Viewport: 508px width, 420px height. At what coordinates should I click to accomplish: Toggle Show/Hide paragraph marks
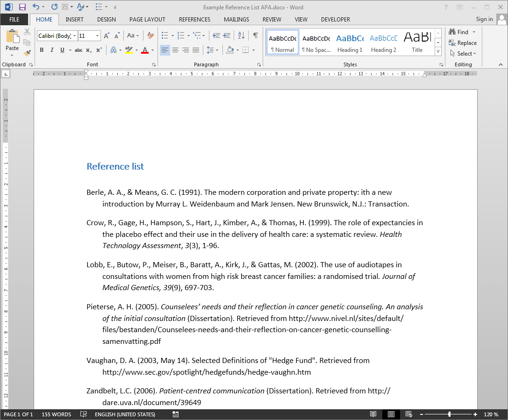tap(255, 36)
